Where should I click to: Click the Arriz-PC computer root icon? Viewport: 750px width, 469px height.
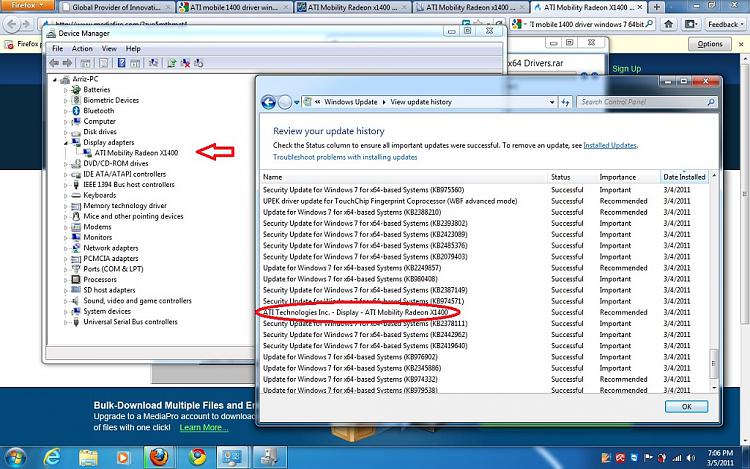(65, 79)
